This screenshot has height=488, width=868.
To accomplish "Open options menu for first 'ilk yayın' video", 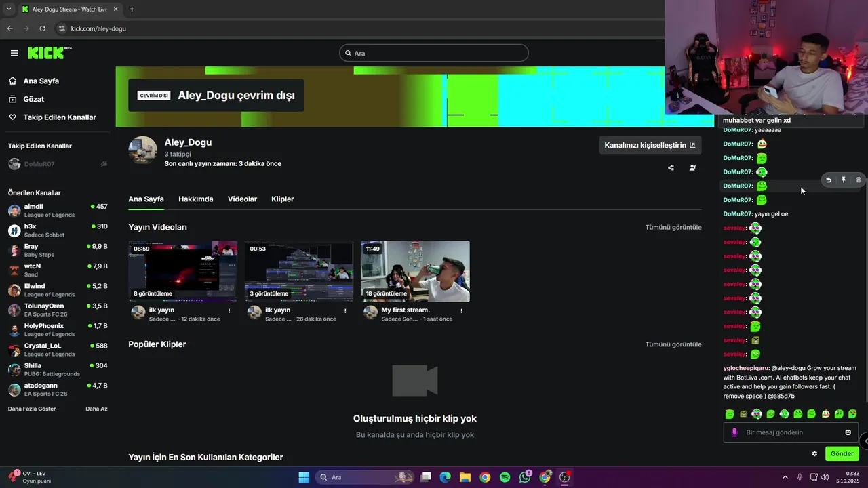I will click(229, 311).
